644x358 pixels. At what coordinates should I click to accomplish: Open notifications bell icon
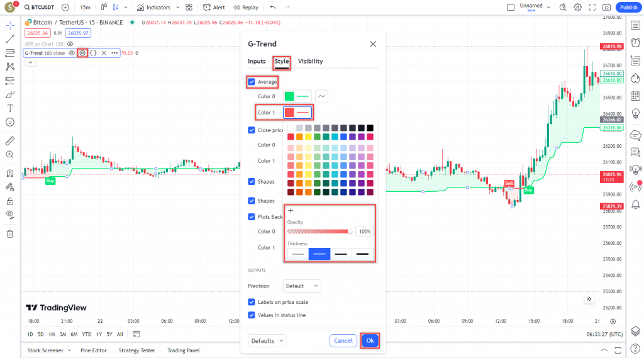(635, 204)
